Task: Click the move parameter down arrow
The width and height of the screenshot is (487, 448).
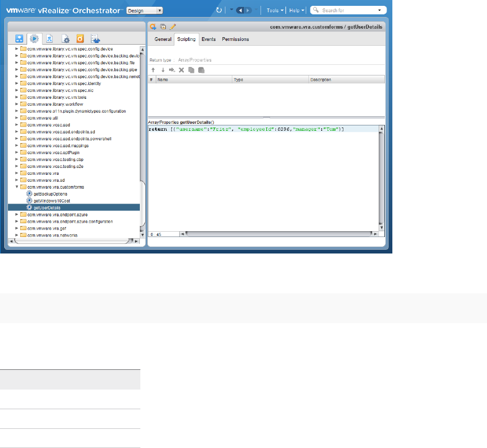Action: [x=163, y=70]
